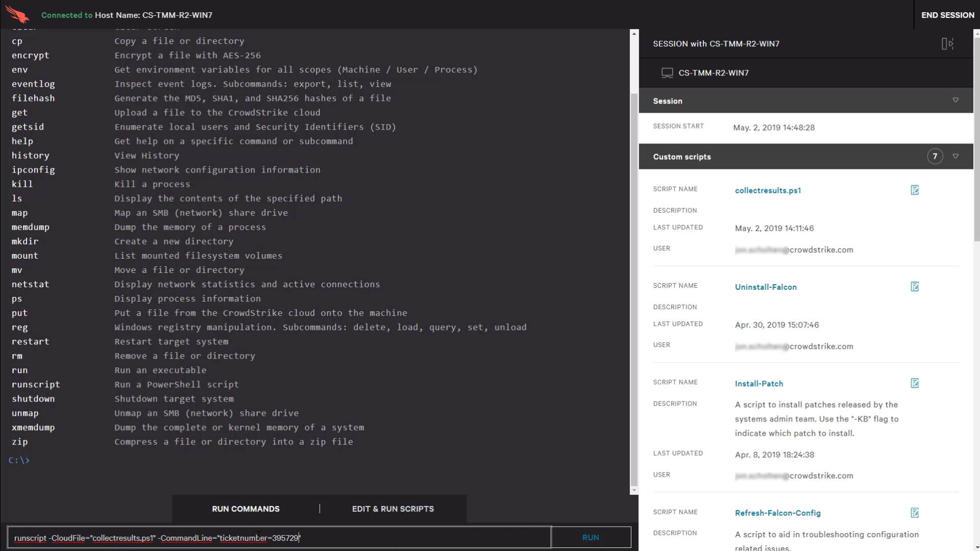Edit the Uninstall-Falcon script
Image resolution: width=980 pixels, height=551 pixels.
tap(915, 287)
